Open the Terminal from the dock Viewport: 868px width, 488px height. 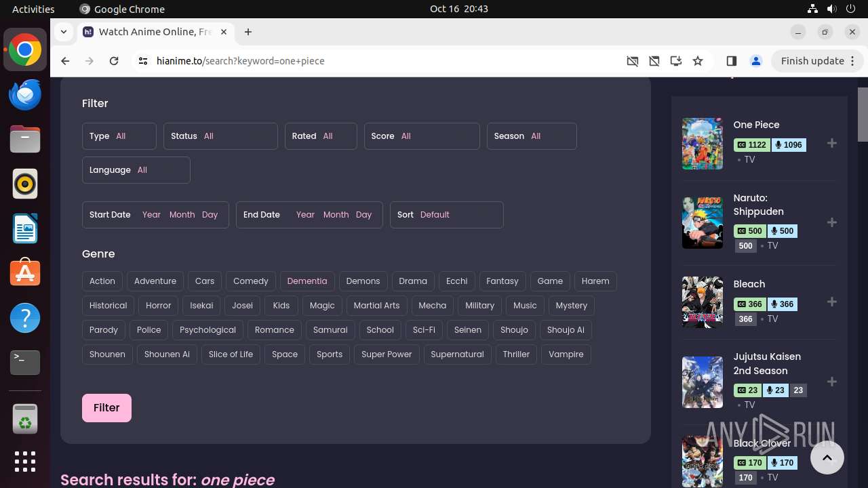click(25, 363)
